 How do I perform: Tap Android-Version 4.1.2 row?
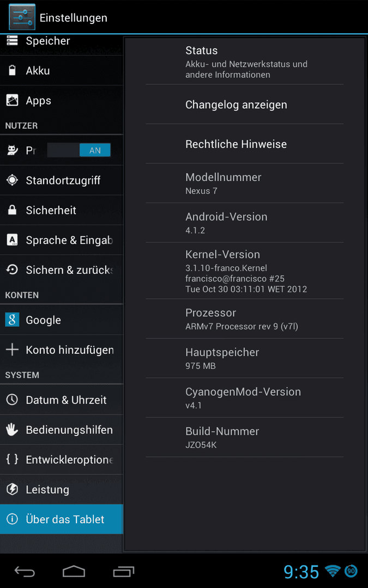pyautogui.click(x=244, y=223)
